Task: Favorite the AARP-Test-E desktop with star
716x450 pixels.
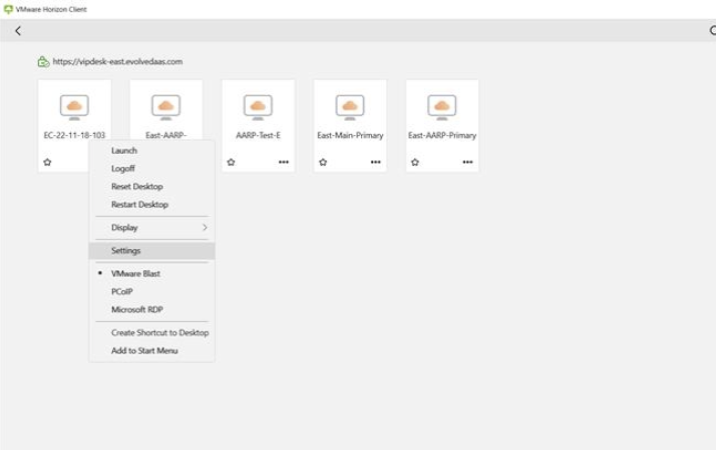Action: click(231, 162)
